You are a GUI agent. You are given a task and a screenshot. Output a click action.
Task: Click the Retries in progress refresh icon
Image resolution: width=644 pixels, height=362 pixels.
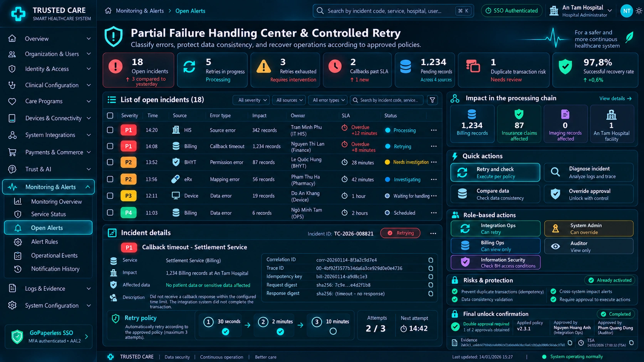[189, 67]
